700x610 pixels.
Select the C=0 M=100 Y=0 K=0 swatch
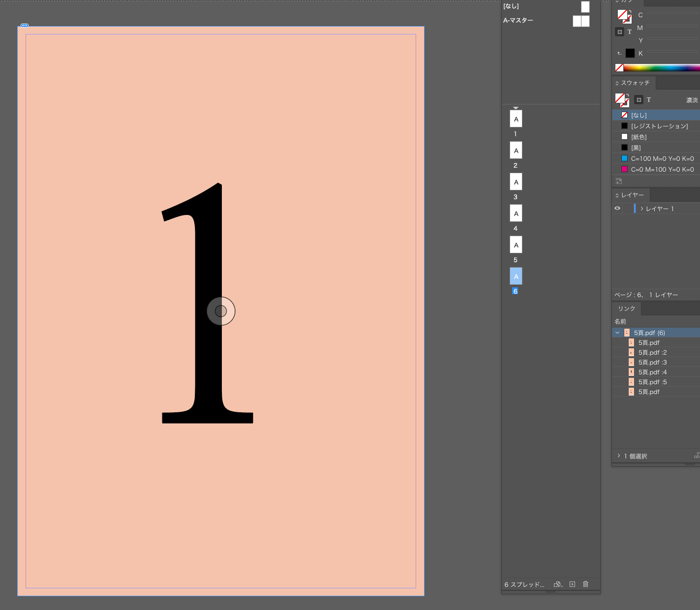(x=656, y=169)
